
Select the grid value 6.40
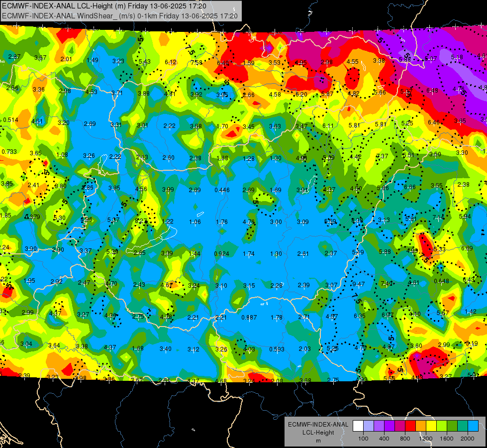click(x=223, y=63)
